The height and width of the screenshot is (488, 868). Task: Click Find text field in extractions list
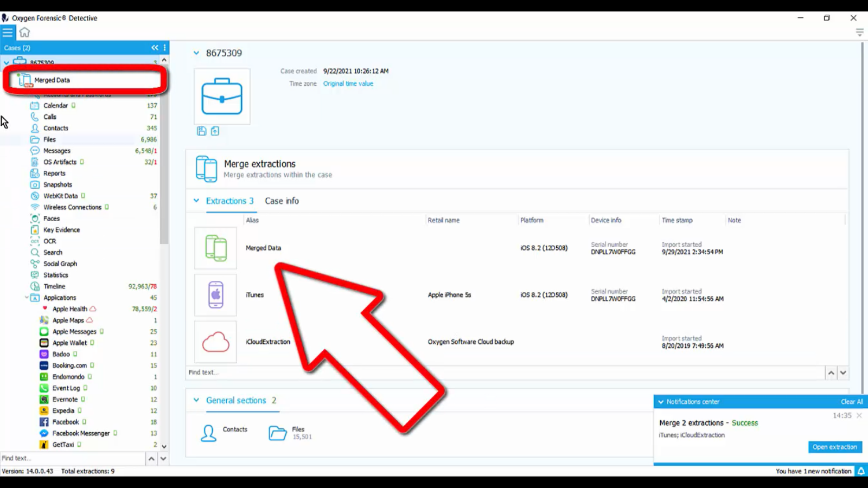pyautogui.click(x=506, y=373)
